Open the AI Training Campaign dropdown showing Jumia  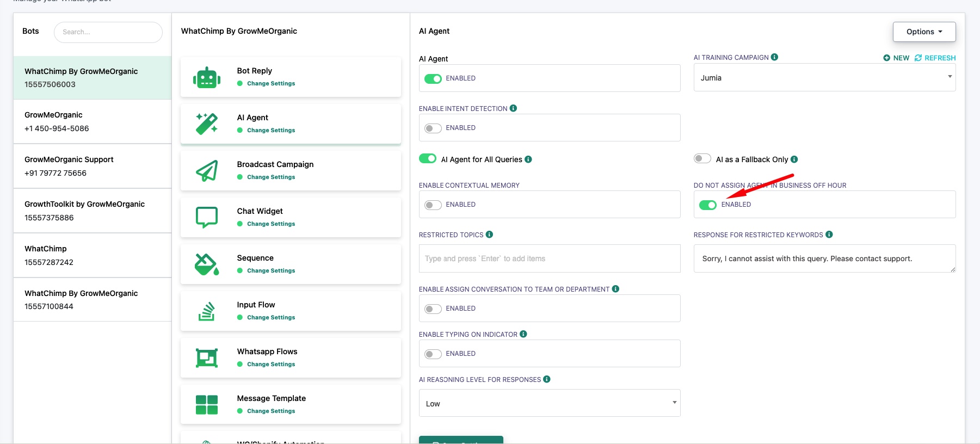coord(824,77)
